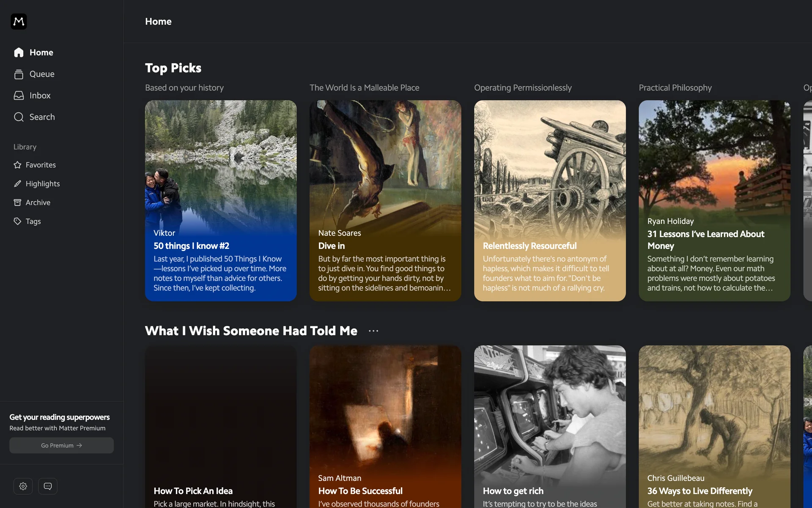Select Home in the sidebar menu

click(41, 52)
